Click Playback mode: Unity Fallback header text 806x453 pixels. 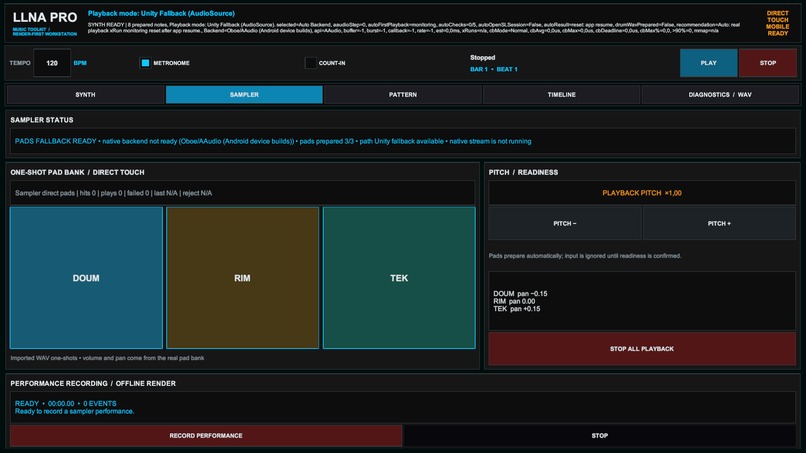pyautogui.click(x=161, y=13)
